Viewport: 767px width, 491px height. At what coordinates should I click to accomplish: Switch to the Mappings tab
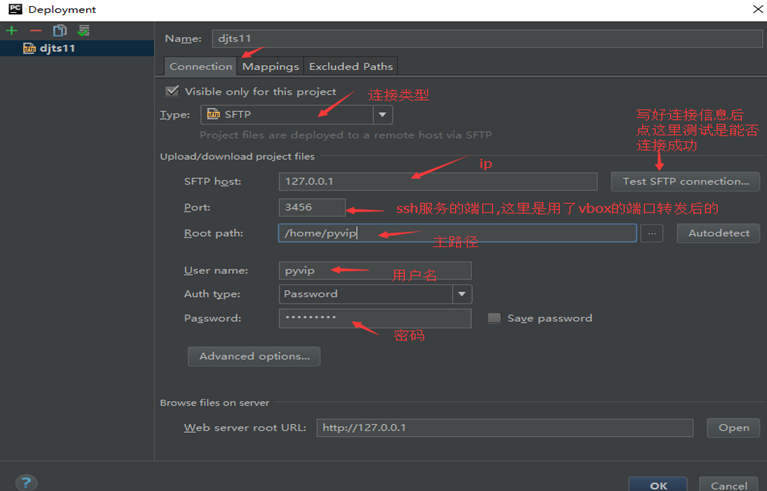coord(270,67)
